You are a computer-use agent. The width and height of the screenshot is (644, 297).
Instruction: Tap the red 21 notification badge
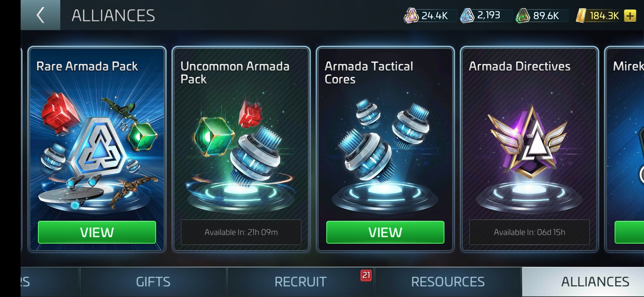point(366,275)
